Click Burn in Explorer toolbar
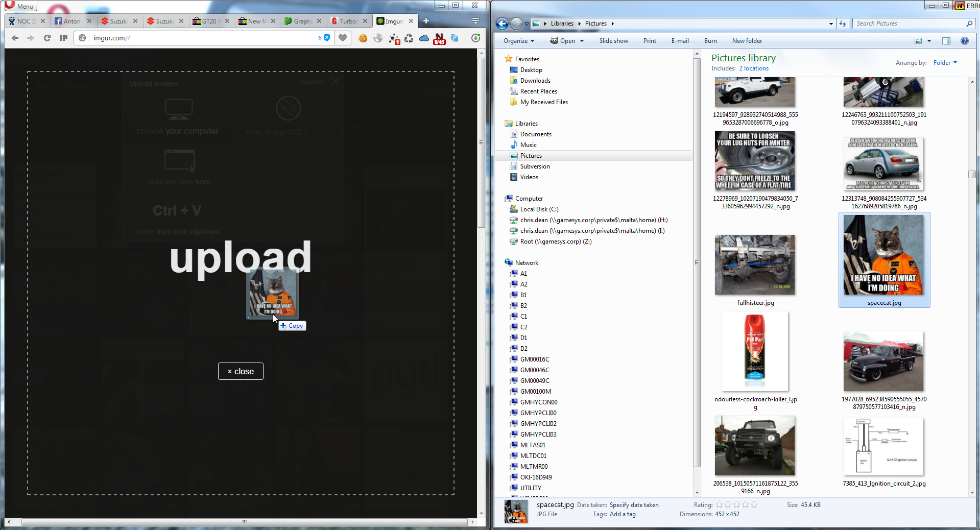 pyautogui.click(x=710, y=41)
